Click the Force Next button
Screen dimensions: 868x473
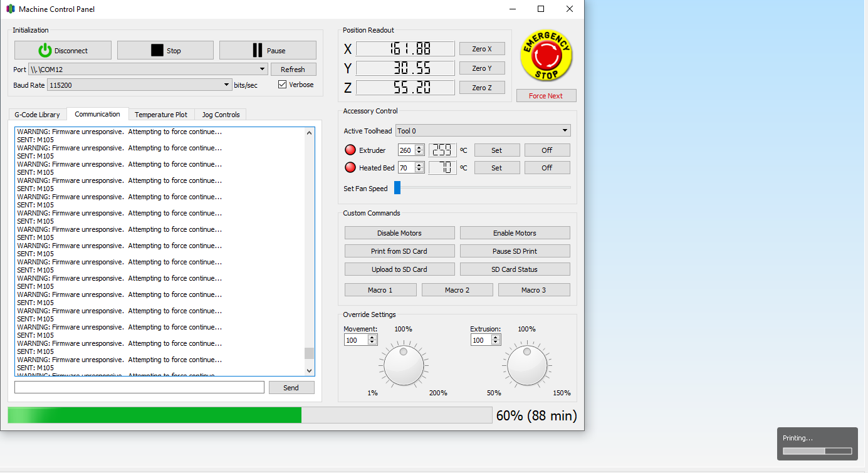(x=546, y=96)
